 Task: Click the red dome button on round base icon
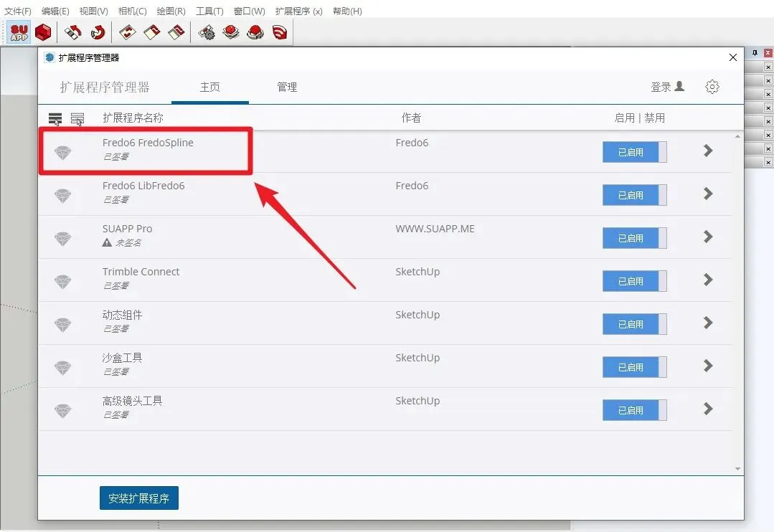tap(255, 32)
